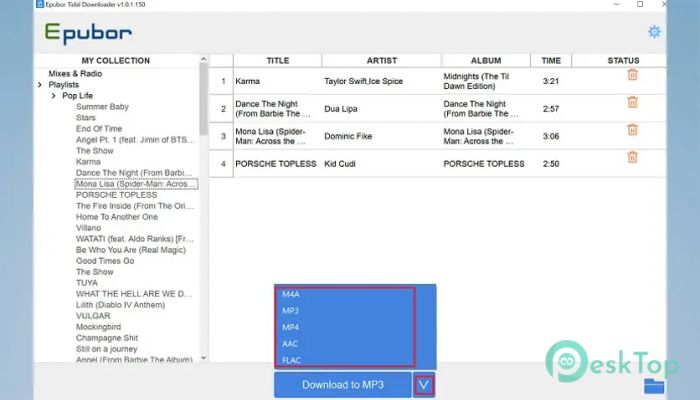
Task: Click the STATUS column header
Action: [623, 60]
